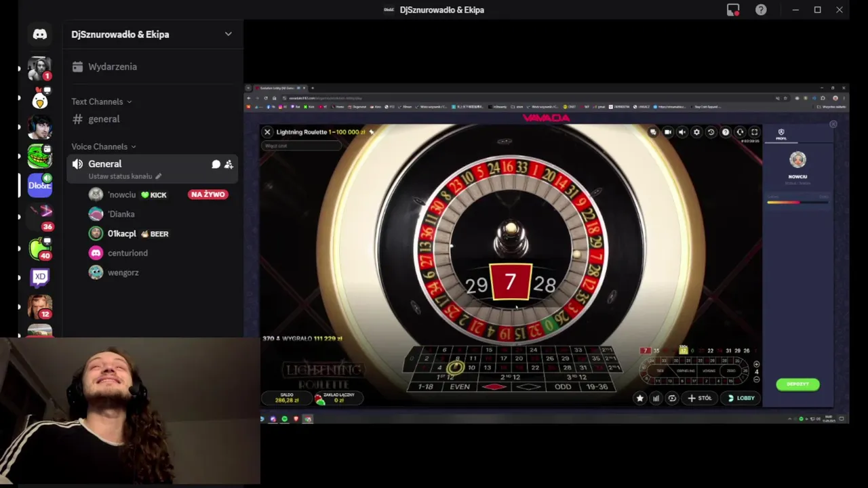Viewport: 868px width, 488px height.
Task: Open the nowciu profile avatar in casino panel
Action: (797, 160)
